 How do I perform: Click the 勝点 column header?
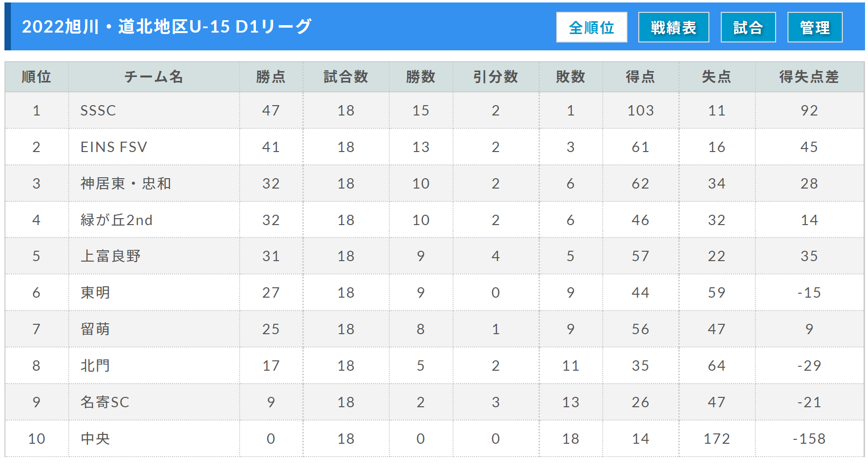pyautogui.click(x=271, y=77)
